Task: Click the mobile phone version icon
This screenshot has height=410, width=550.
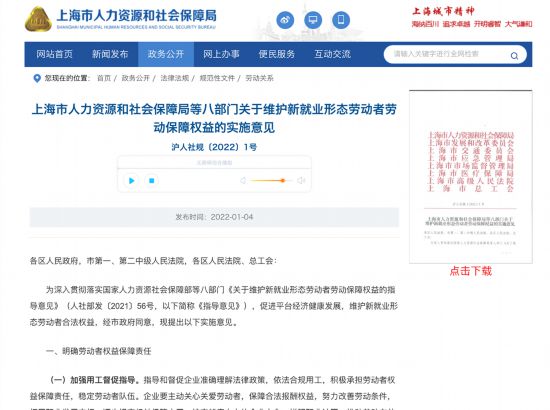Action: tap(341, 20)
